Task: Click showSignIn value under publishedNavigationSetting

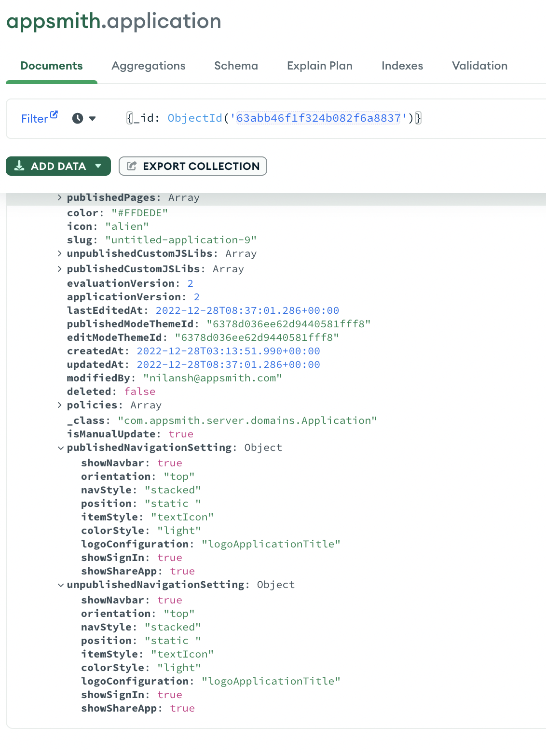Action: [x=170, y=558]
